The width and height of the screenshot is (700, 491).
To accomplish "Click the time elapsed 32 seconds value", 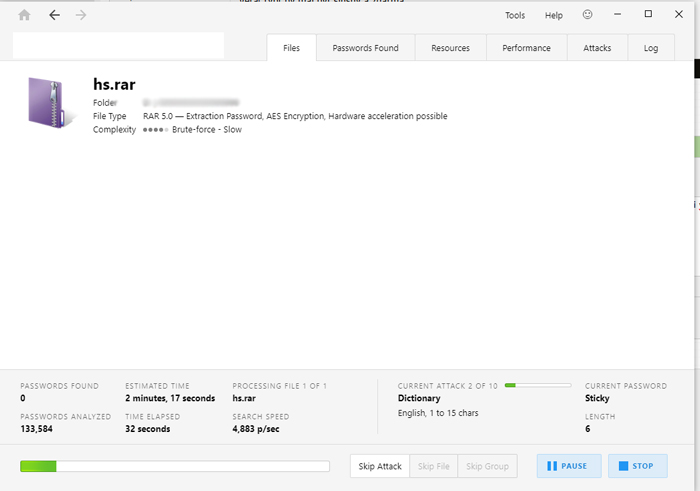I will coord(148,429).
